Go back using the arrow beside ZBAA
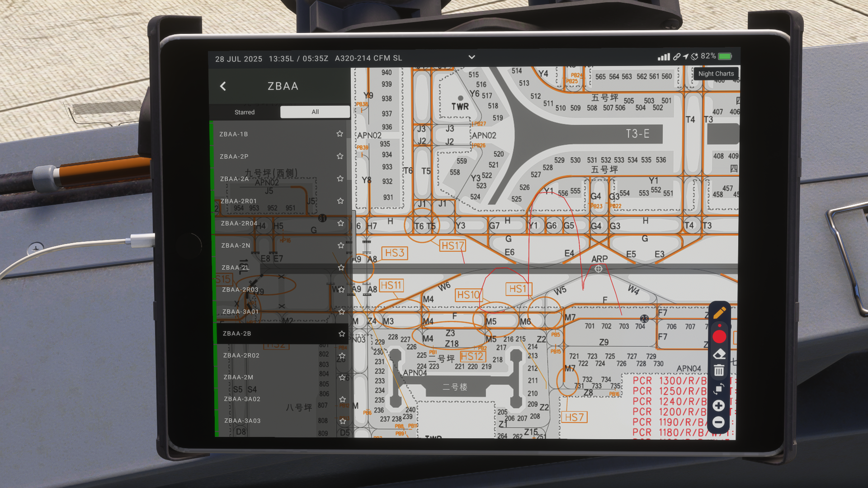The image size is (868, 488). pyautogui.click(x=223, y=86)
